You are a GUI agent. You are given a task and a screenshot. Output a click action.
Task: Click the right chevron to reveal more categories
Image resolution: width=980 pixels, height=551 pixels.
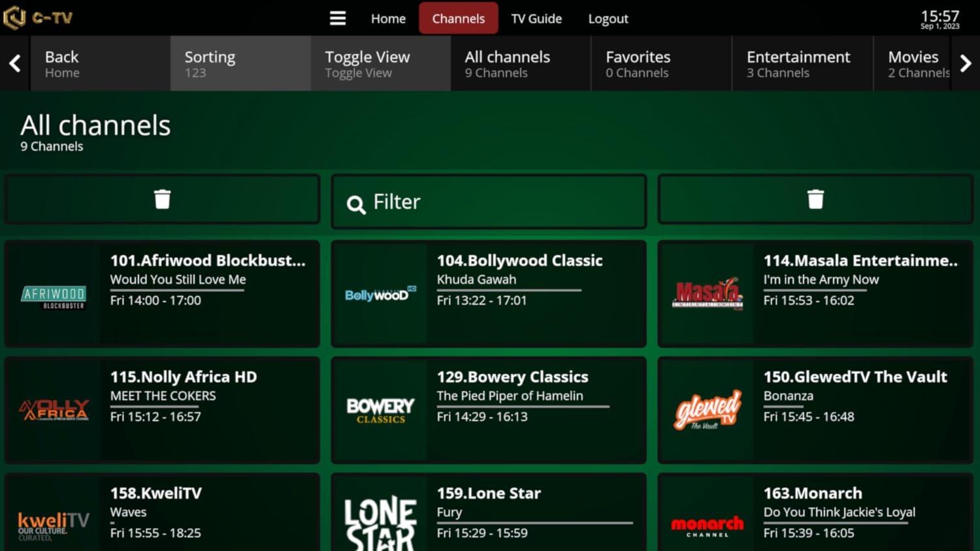pyautogui.click(x=966, y=63)
